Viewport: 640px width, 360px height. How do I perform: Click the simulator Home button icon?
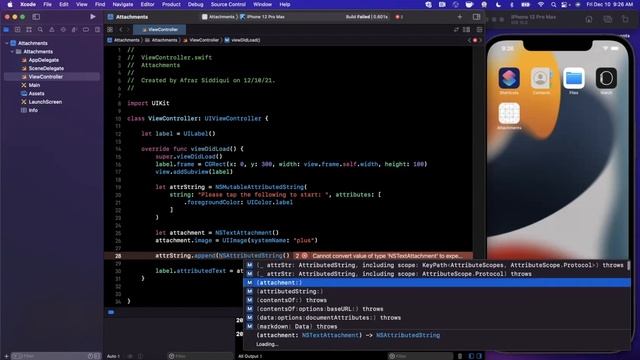click(x=589, y=19)
